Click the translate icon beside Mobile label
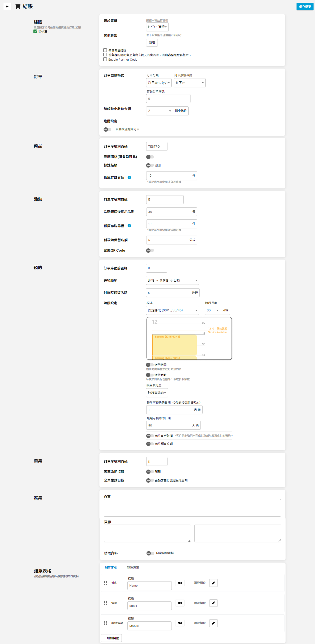Screen dimensions: 315x644 point(180,623)
